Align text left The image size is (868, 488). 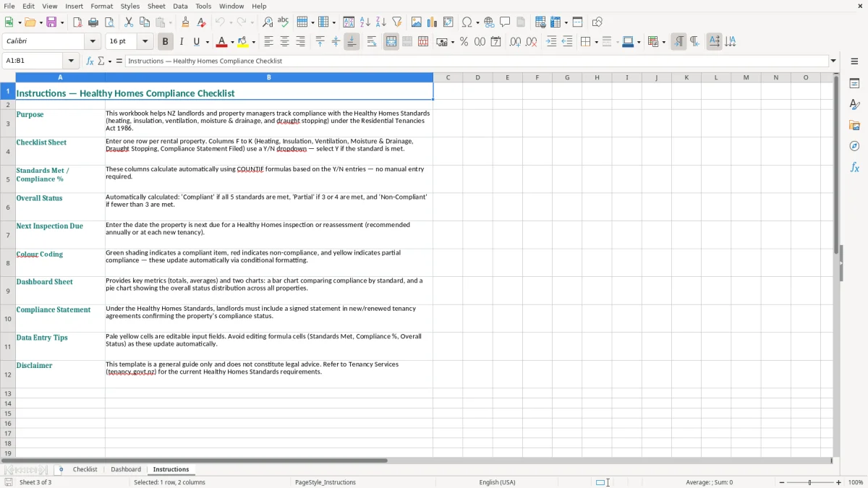pos(268,42)
